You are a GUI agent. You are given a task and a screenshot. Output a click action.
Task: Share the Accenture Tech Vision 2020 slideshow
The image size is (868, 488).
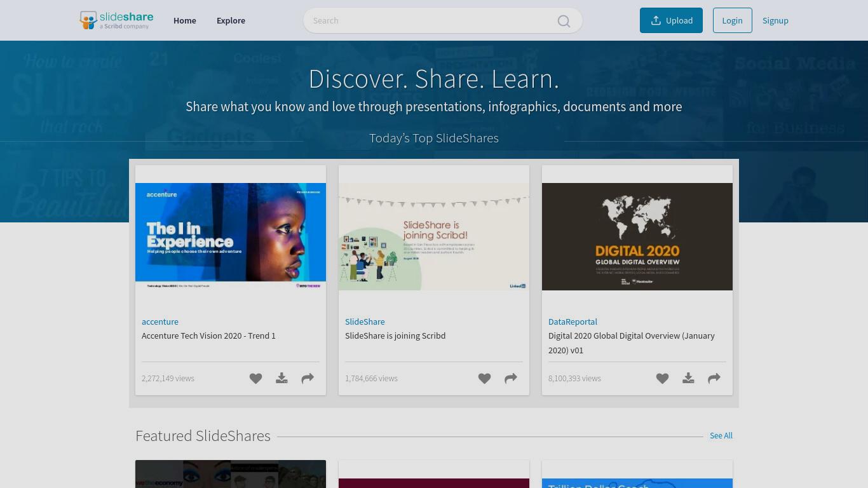pos(308,379)
